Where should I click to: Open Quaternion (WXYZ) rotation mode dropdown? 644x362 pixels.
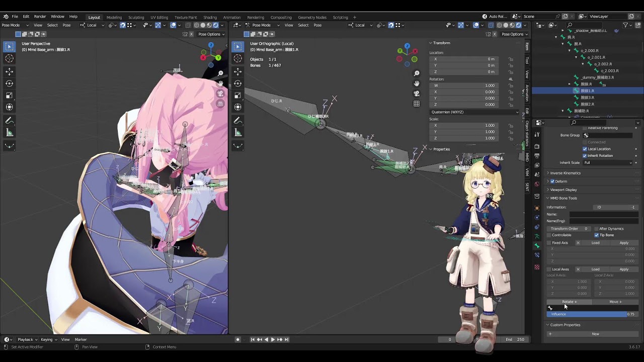pyautogui.click(x=474, y=112)
